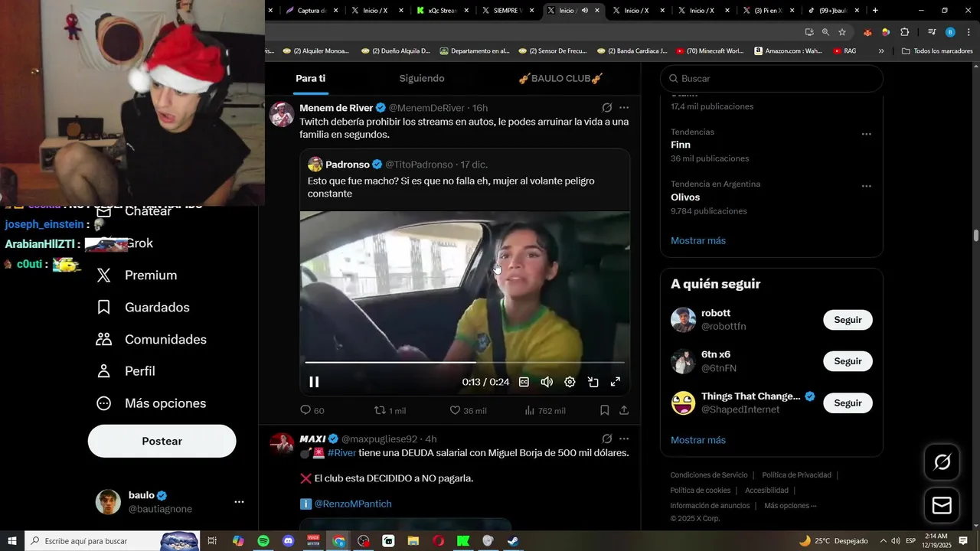This screenshot has height=551, width=980.
Task: Open Grok icon on Menem de River post
Action: [x=606, y=108]
